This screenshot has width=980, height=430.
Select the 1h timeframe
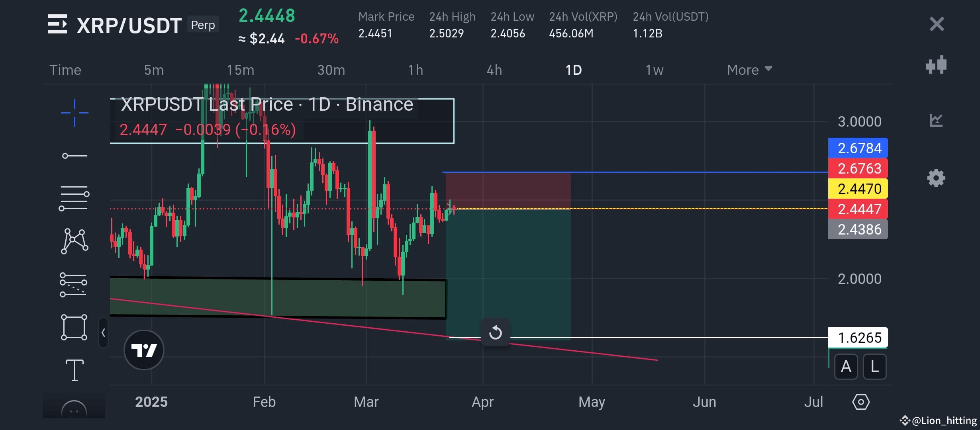[x=416, y=70]
